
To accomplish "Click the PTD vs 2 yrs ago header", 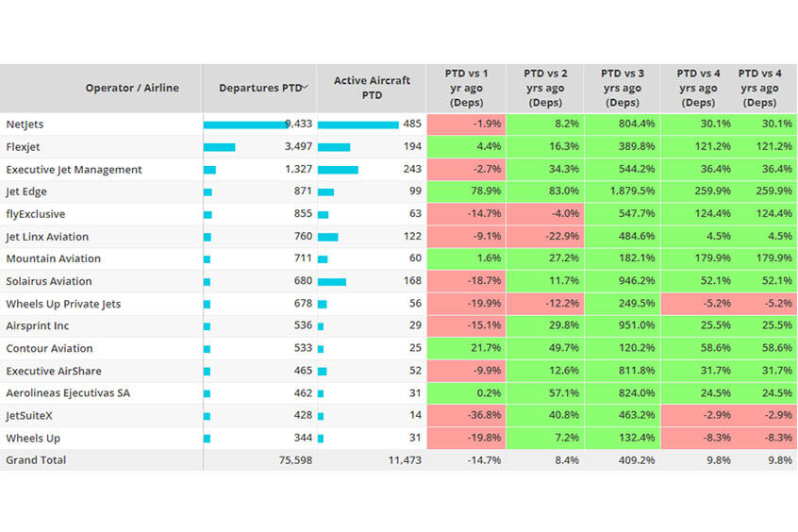I will click(545, 88).
